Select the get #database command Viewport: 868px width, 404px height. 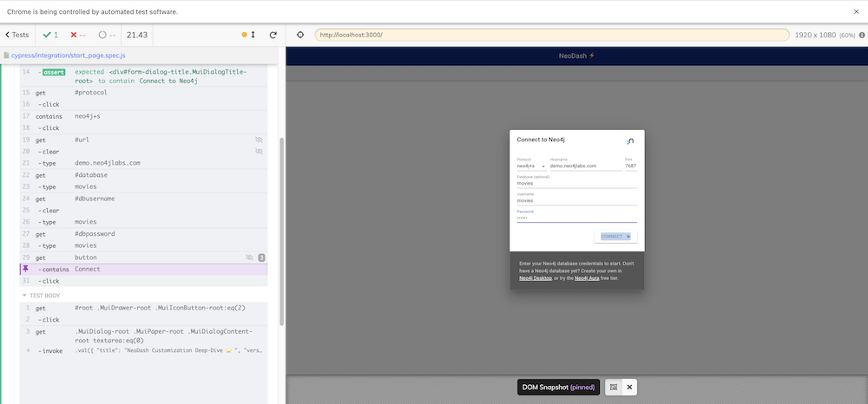pos(144,174)
